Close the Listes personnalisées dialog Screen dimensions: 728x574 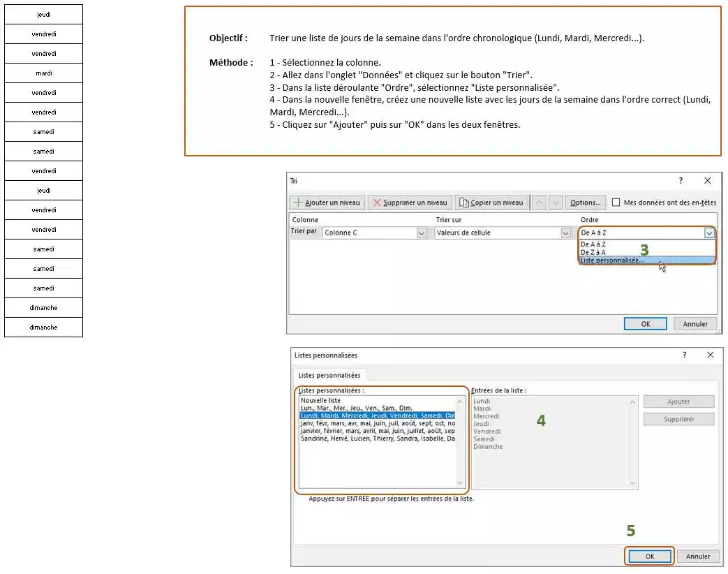[711, 355]
